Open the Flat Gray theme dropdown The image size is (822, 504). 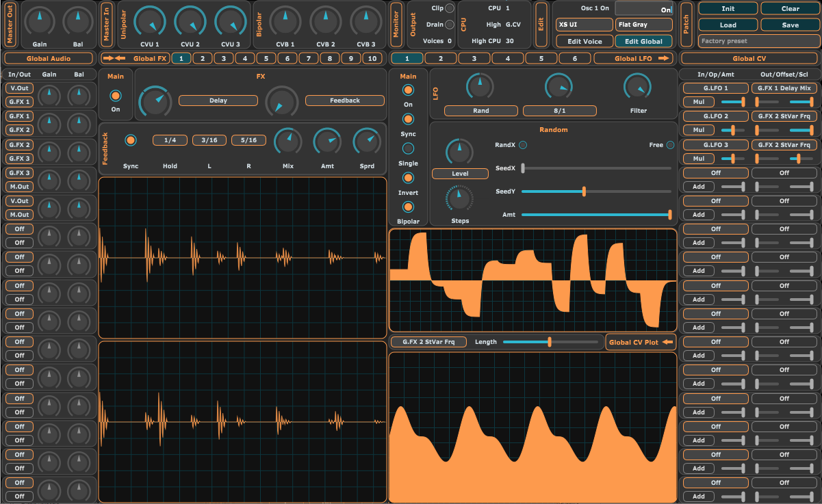pyautogui.click(x=643, y=25)
